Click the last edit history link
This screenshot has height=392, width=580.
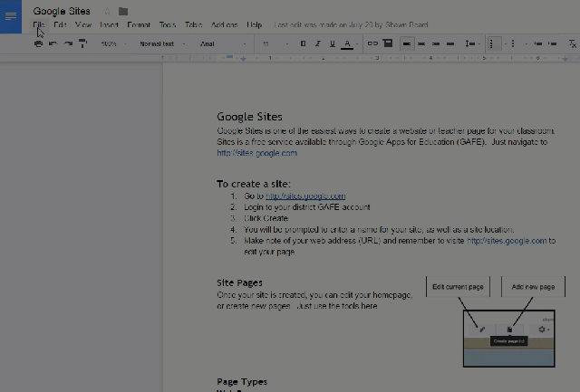tap(350, 25)
